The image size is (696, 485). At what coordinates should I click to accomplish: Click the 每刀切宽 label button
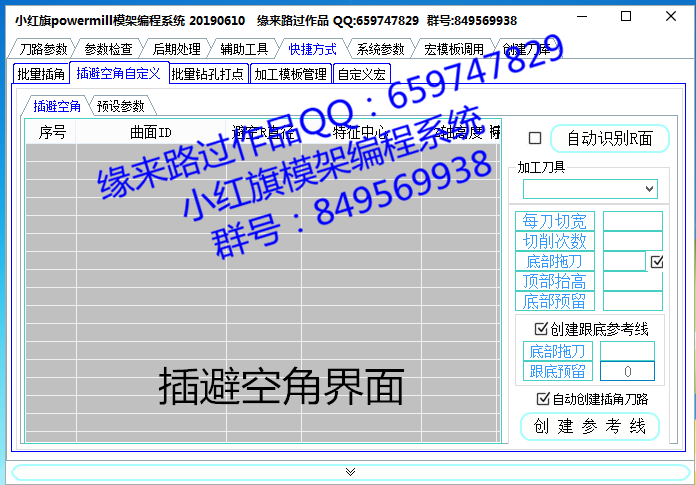point(554,221)
